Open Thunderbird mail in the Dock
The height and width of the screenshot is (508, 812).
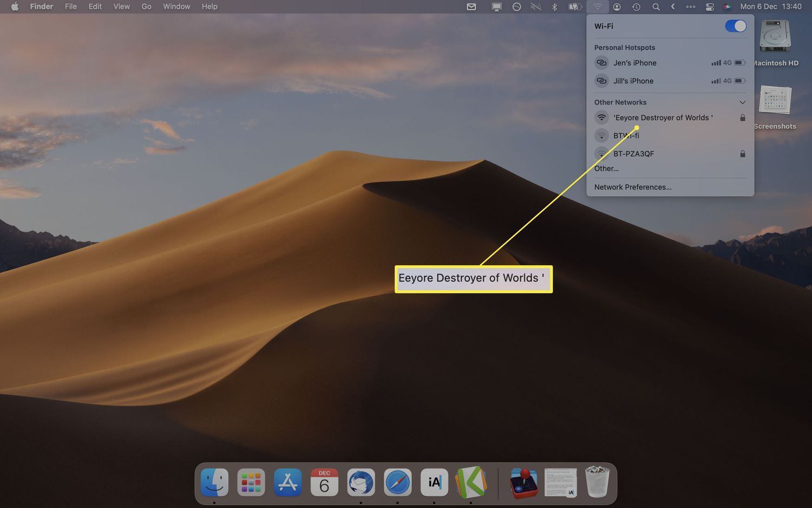coord(361,482)
